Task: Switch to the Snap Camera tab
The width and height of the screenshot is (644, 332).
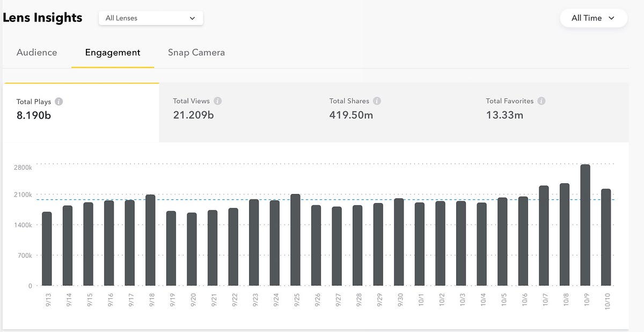Action: point(196,52)
